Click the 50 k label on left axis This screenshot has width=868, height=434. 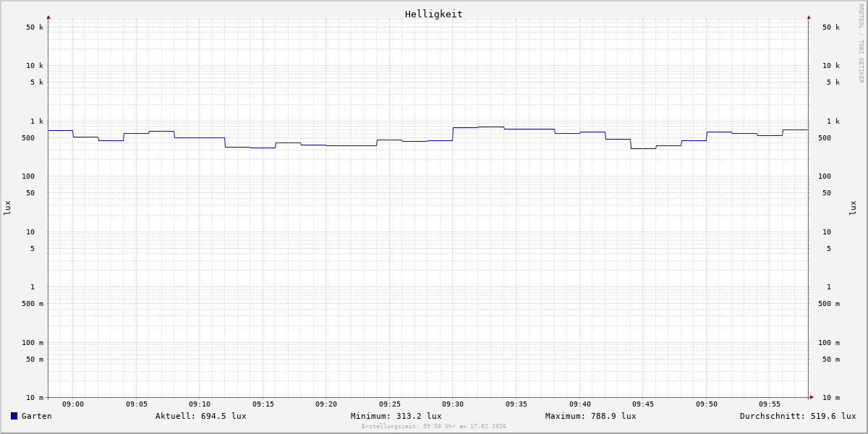tap(35, 27)
